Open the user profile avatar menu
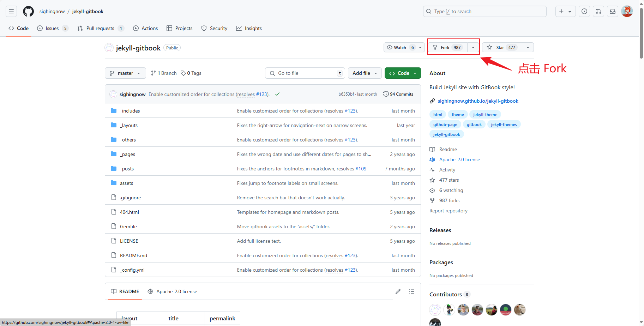Screen dimensions: 644x326 [627, 11]
